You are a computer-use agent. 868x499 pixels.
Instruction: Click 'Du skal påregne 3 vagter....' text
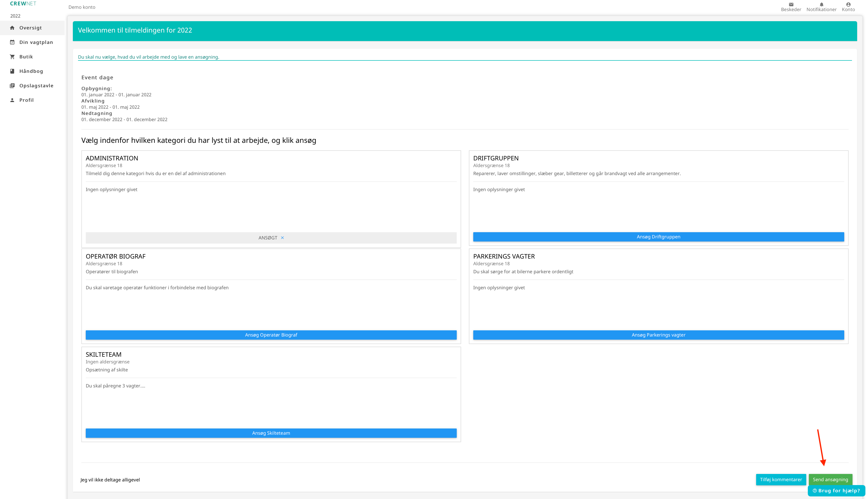pyautogui.click(x=115, y=386)
